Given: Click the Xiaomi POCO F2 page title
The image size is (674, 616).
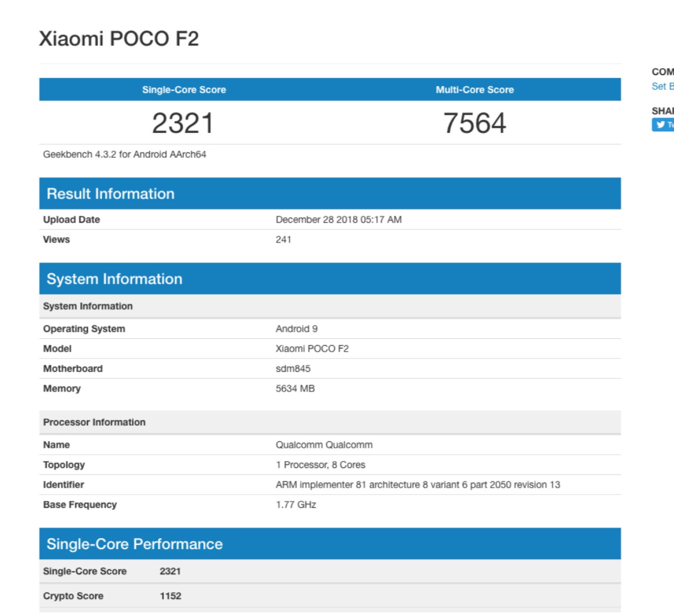Looking at the screenshot, I should pyautogui.click(x=119, y=38).
